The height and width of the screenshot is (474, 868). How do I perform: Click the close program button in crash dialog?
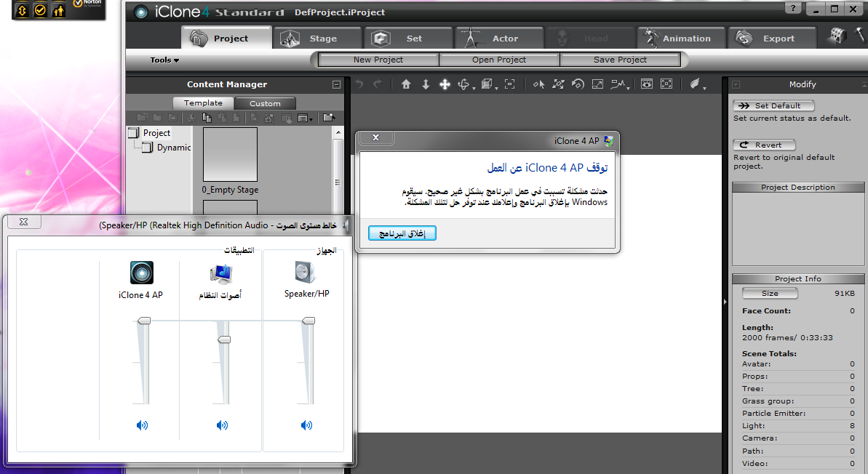[402, 233]
